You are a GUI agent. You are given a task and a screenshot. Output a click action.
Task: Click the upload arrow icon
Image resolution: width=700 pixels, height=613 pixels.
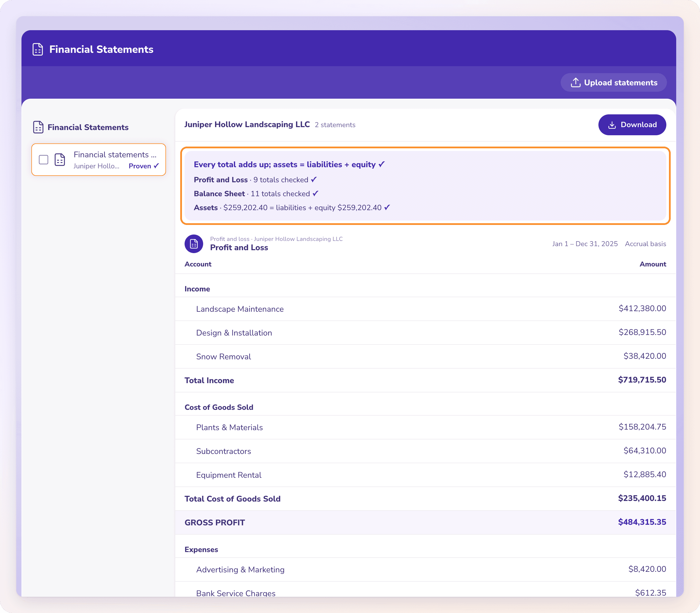click(x=575, y=82)
